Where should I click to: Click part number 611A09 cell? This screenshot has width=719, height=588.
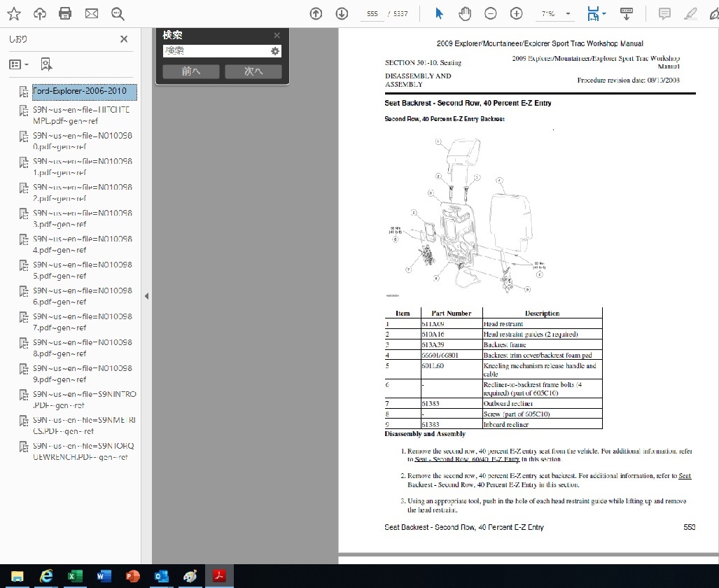452,324
